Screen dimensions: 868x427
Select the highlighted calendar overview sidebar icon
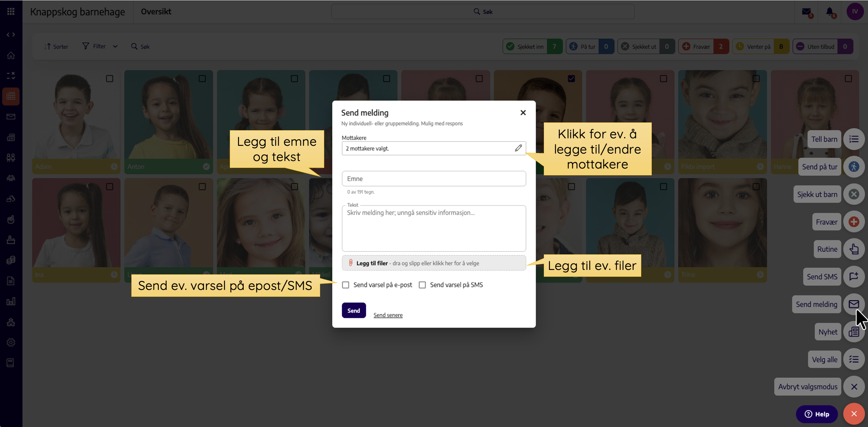pyautogui.click(x=11, y=96)
